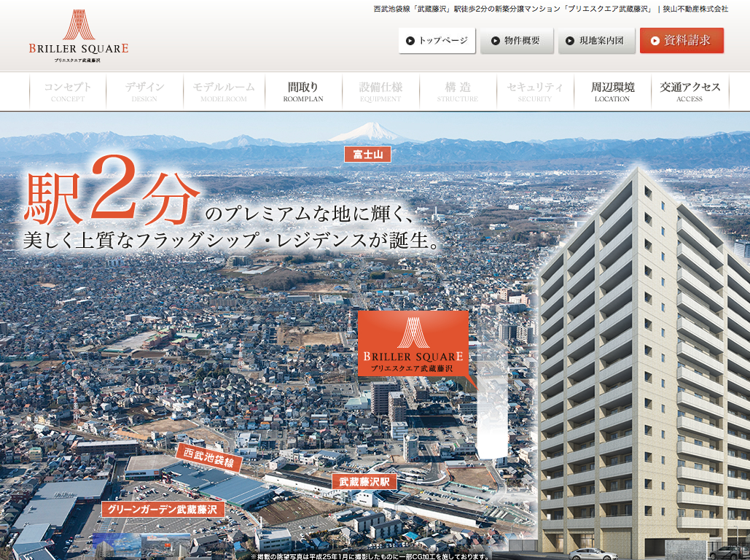
Task: Select コンセプト in navigation bar
Action: (x=68, y=92)
